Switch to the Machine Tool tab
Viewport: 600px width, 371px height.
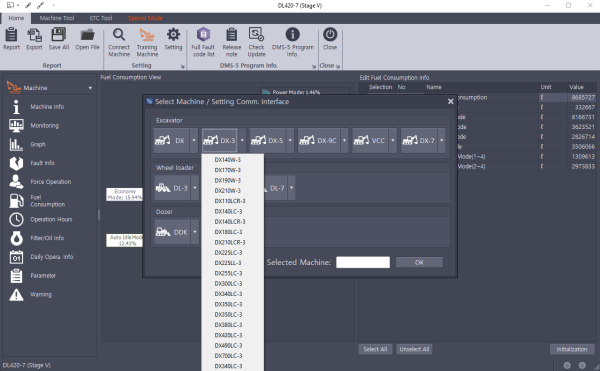(x=57, y=18)
